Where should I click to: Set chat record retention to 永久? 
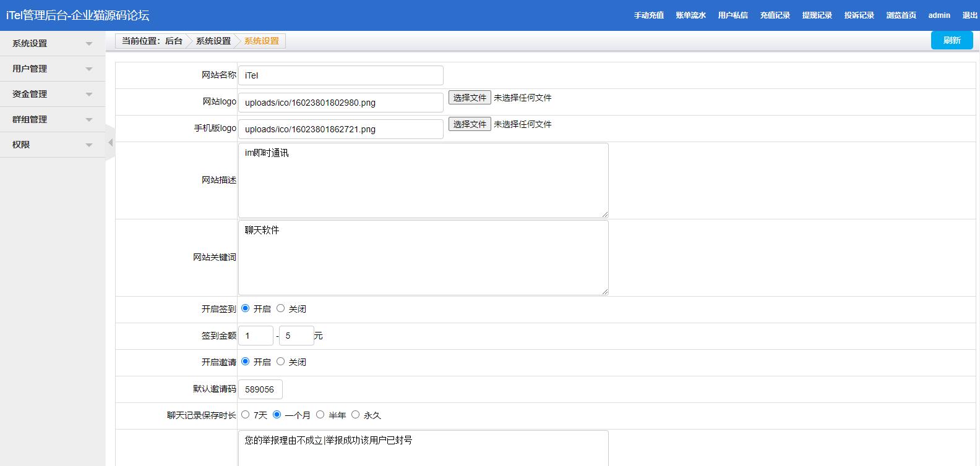coord(356,415)
